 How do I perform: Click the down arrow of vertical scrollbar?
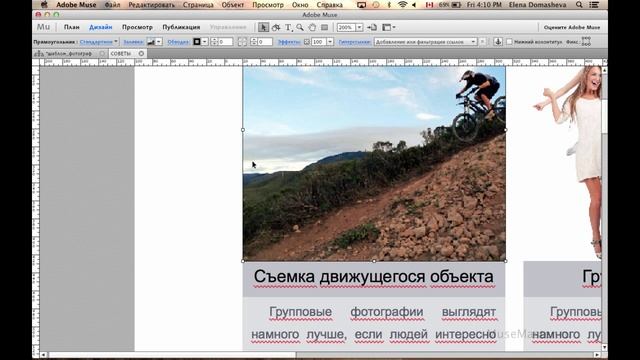[x=604, y=347]
